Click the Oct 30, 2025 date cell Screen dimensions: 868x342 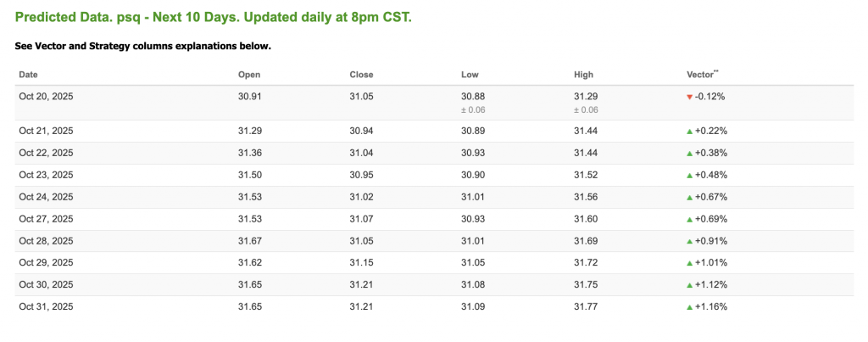click(x=46, y=284)
